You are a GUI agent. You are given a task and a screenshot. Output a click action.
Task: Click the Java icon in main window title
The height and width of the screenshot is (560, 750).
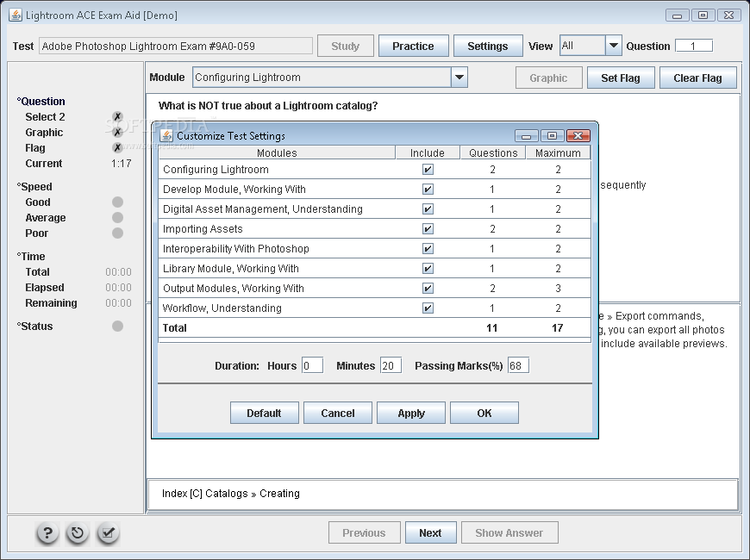[x=16, y=15]
